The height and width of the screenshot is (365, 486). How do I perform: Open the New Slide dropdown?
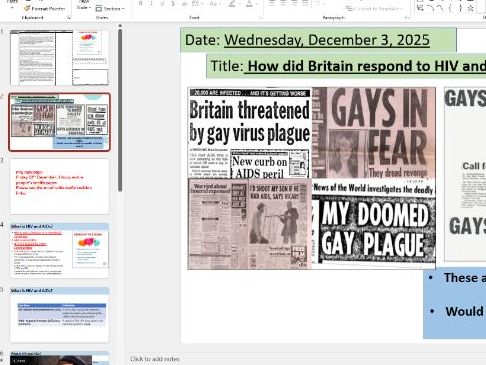coord(83,6)
